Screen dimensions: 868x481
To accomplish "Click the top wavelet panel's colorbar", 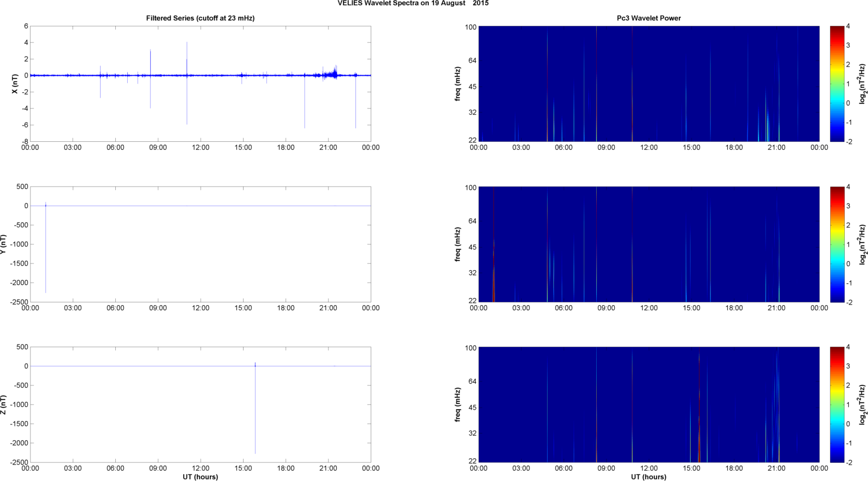I will tap(837, 84).
